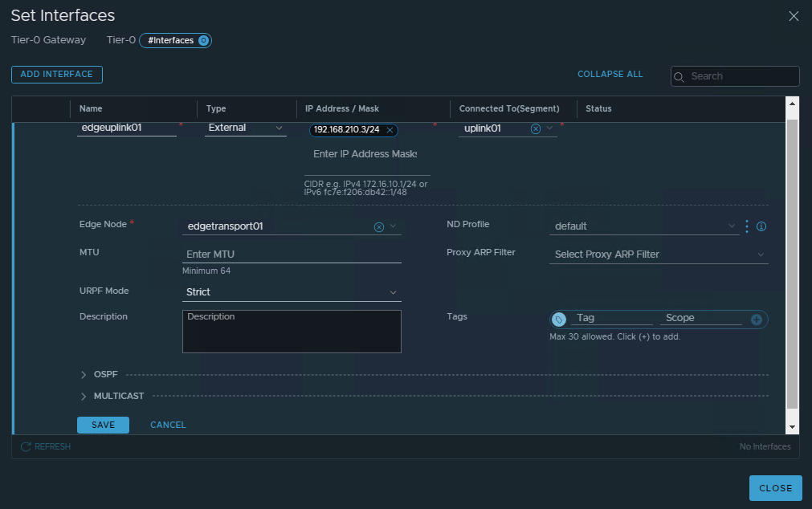
Task: Click the search magnifier icon
Action: (x=679, y=77)
